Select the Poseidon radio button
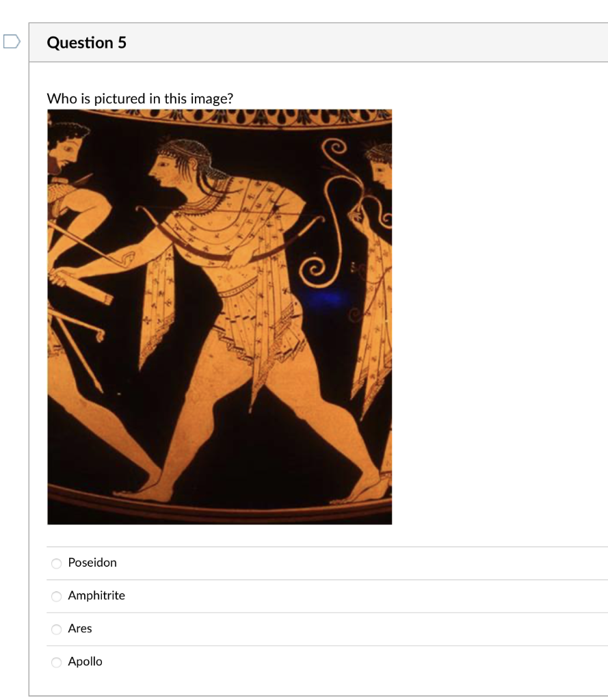The width and height of the screenshot is (608, 700). pos(56,563)
